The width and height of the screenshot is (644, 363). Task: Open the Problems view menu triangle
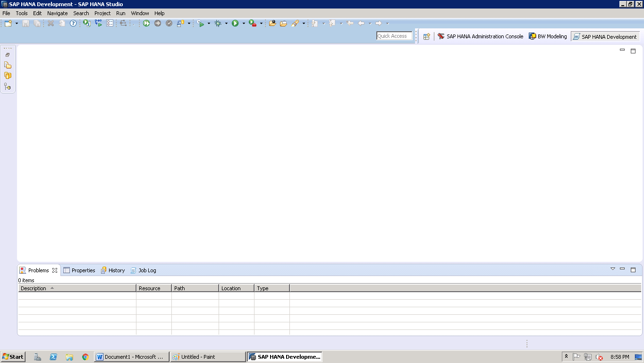(613, 269)
